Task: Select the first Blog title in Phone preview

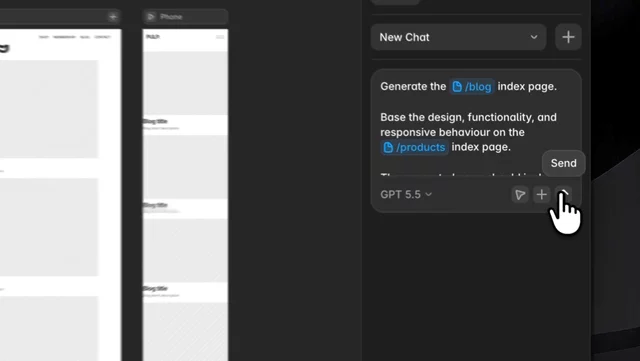Action: pos(155,121)
